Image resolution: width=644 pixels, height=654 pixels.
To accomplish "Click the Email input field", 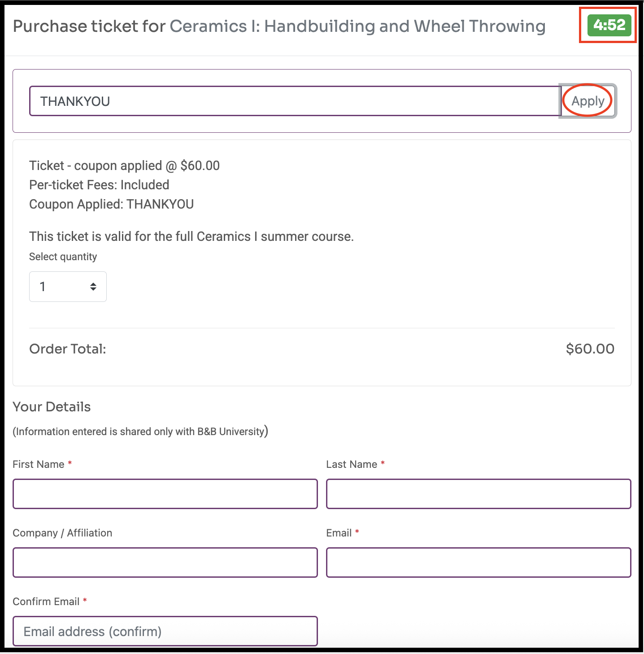I will [479, 562].
